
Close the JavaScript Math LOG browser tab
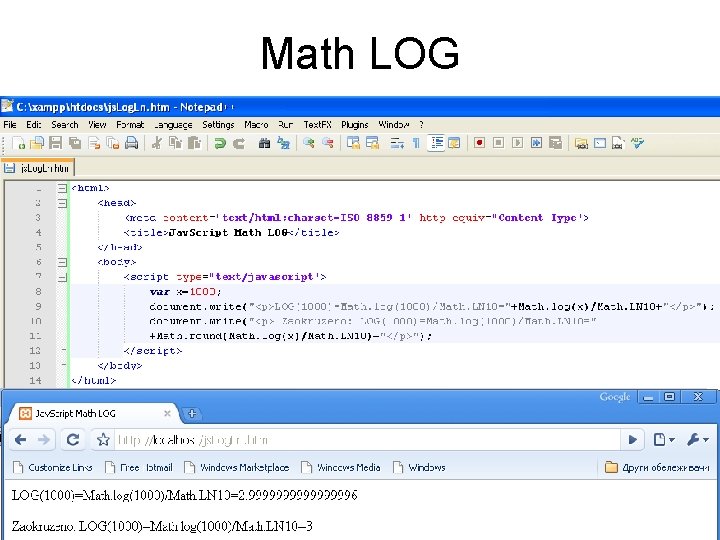click(167, 413)
